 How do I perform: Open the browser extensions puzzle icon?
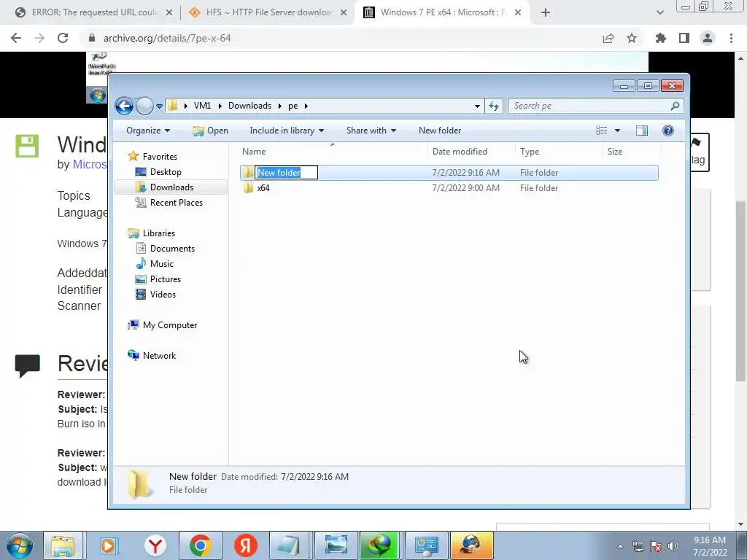click(x=660, y=38)
